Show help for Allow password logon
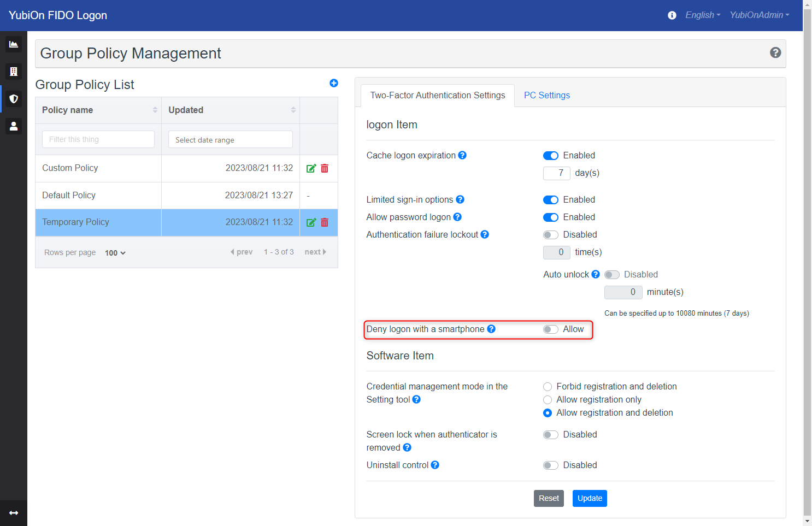The height and width of the screenshot is (526, 812). pos(457,217)
